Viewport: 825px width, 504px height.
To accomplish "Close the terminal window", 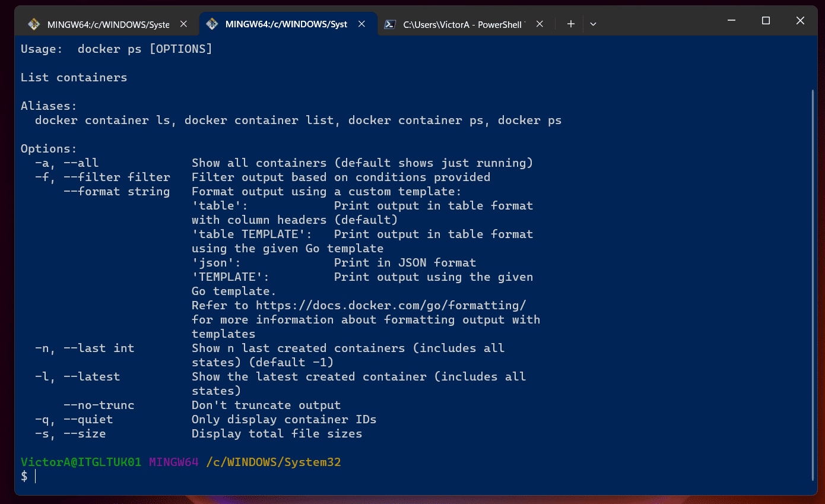I will (x=799, y=21).
